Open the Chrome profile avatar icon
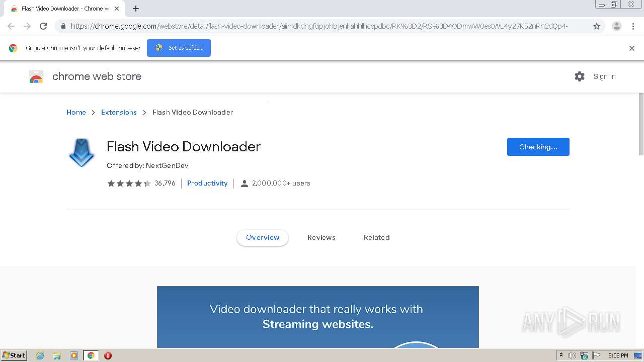This screenshot has height=362, width=644. (x=616, y=26)
